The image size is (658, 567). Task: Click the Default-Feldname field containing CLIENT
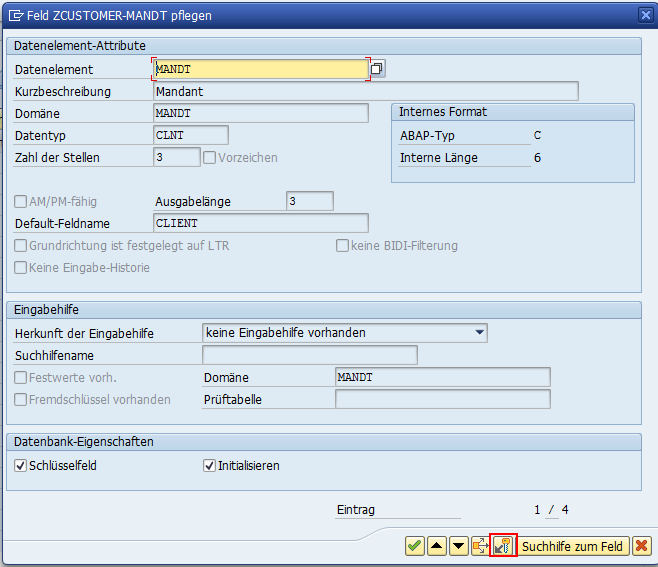point(260,223)
